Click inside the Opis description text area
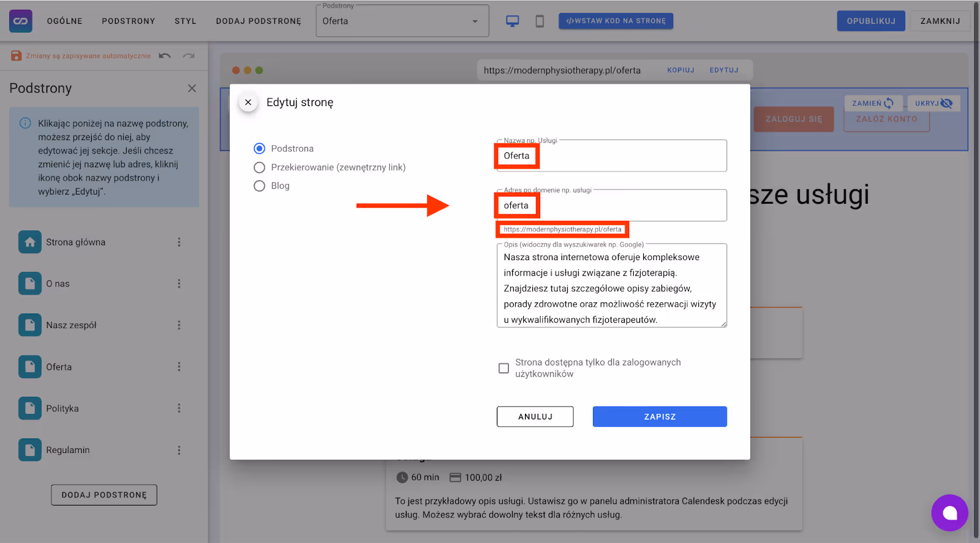 click(x=611, y=288)
